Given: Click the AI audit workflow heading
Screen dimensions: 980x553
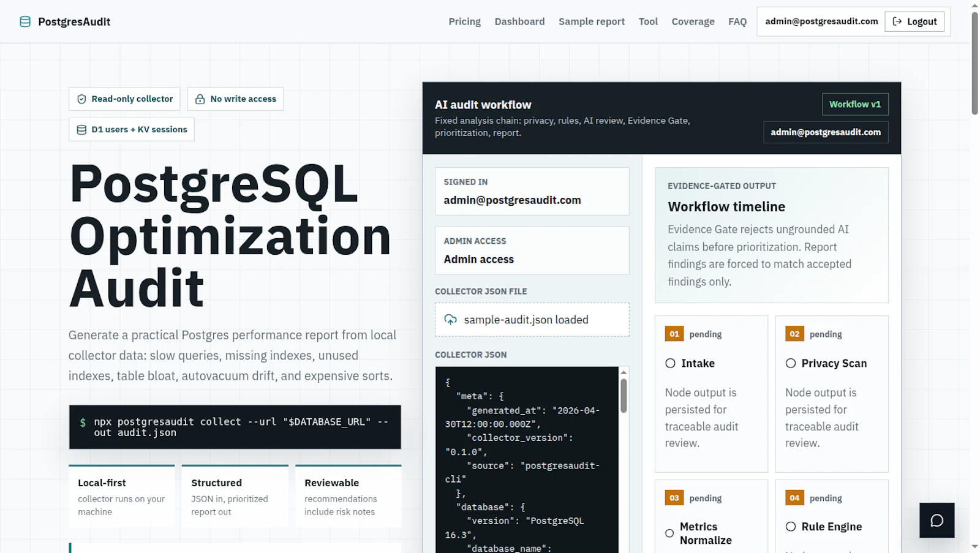Looking at the screenshot, I should coord(483,105).
